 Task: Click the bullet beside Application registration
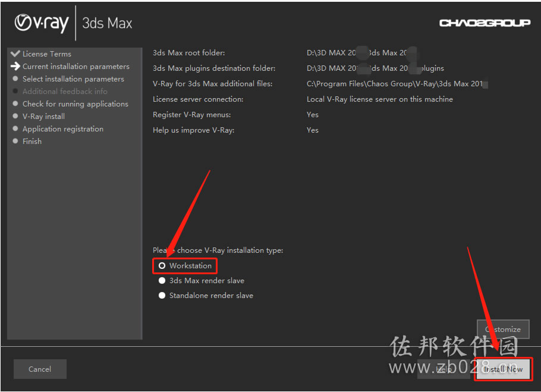15,128
